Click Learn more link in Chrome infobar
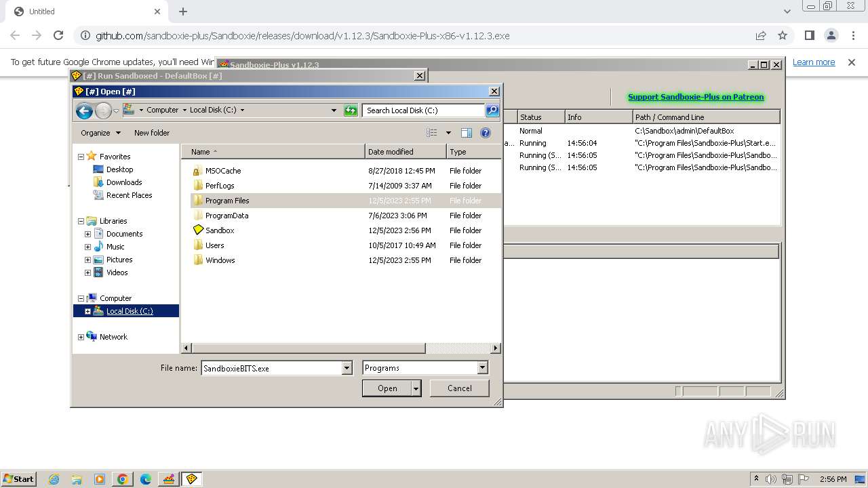 click(814, 62)
